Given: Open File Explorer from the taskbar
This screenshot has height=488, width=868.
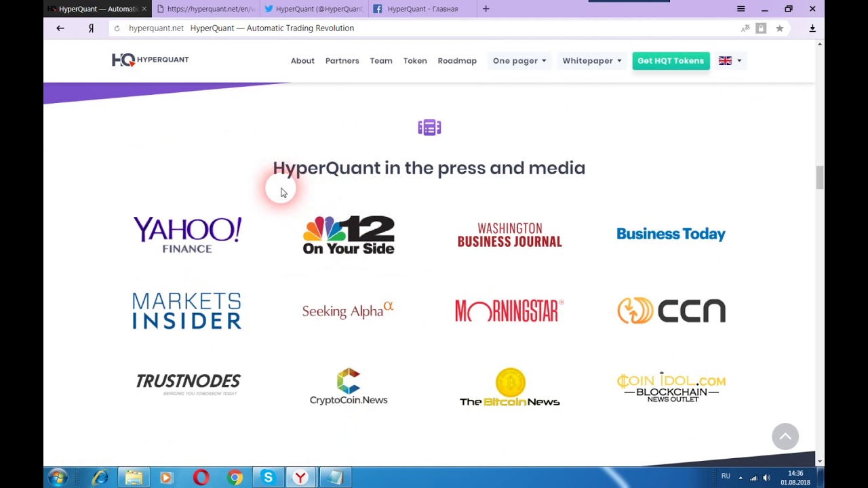Looking at the screenshot, I should (x=134, y=478).
